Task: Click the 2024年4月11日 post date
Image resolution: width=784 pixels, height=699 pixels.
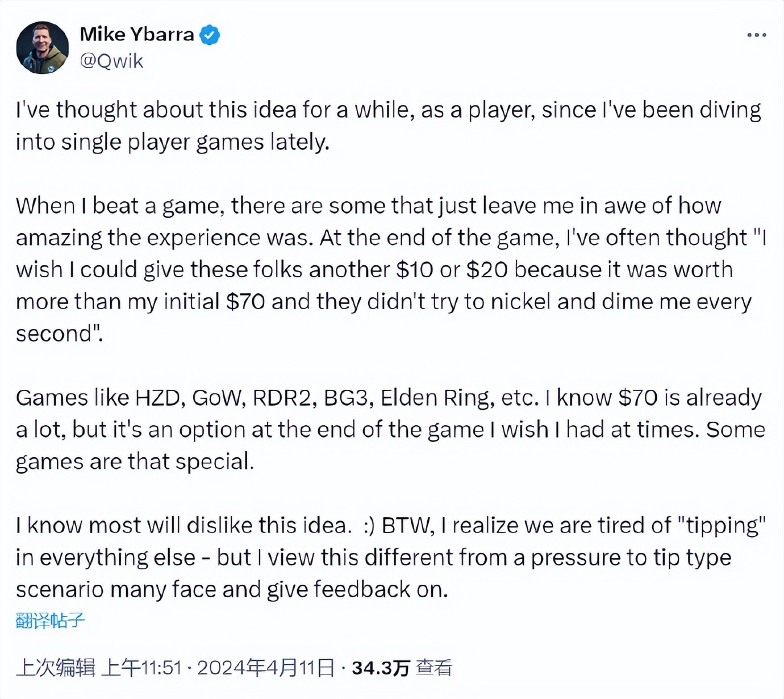Action: [265, 667]
